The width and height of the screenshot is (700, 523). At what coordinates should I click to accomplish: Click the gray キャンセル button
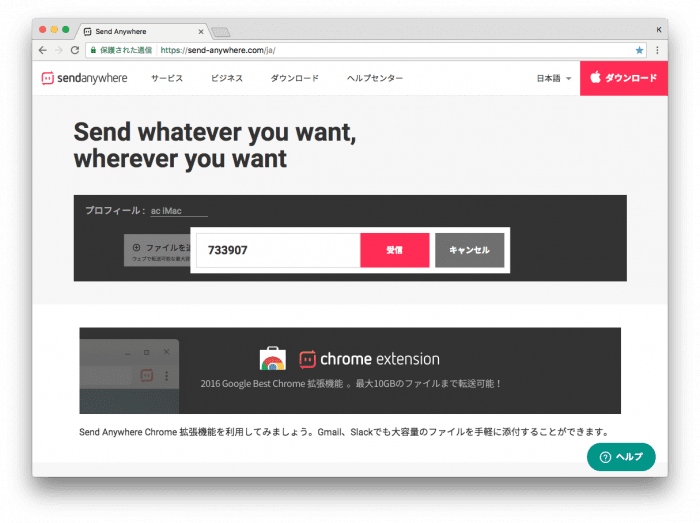pos(470,250)
